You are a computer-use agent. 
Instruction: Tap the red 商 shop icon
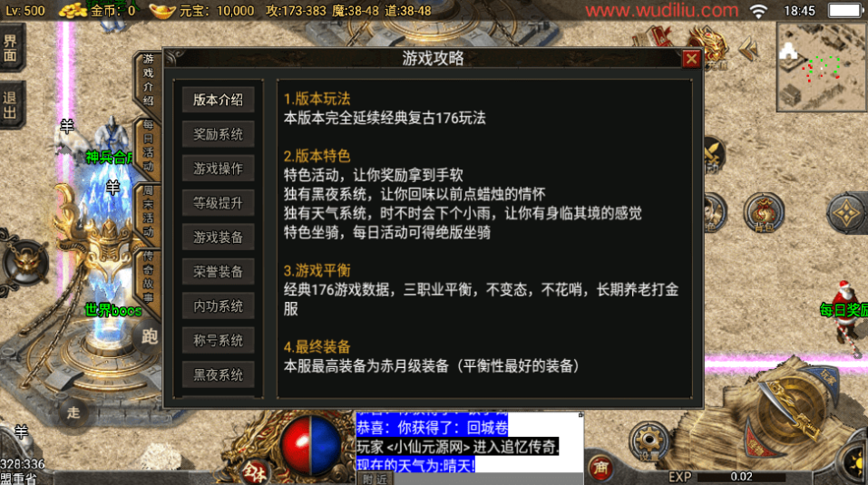point(600,468)
